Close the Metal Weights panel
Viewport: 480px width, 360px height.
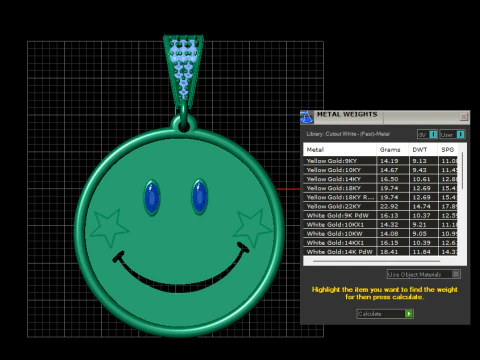(x=464, y=117)
